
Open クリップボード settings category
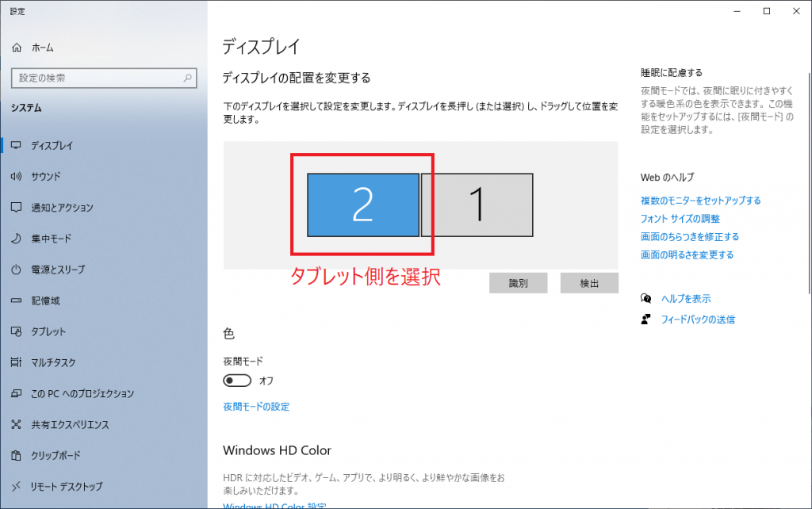tap(56, 456)
